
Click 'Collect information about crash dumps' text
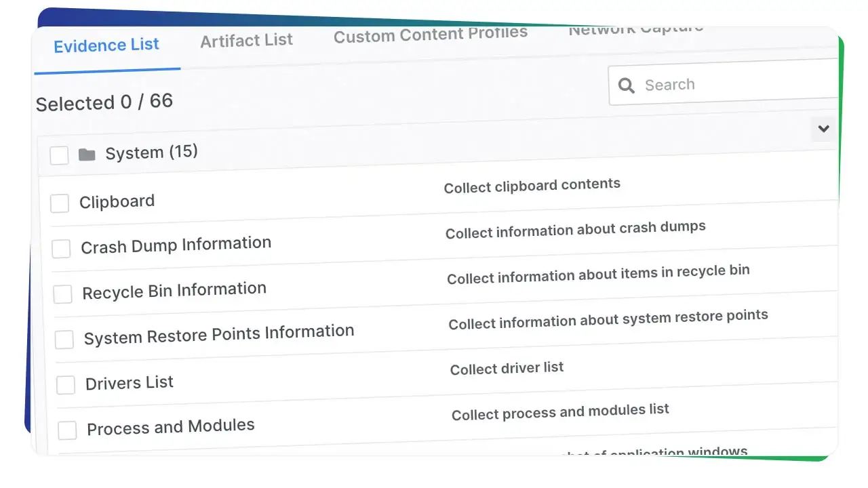pyautogui.click(x=576, y=230)
